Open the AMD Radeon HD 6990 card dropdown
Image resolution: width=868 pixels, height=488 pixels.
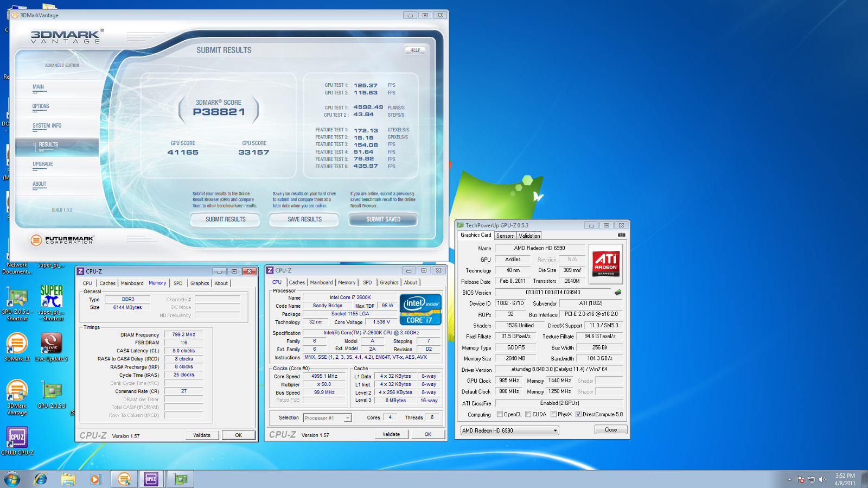click(509, 430)
